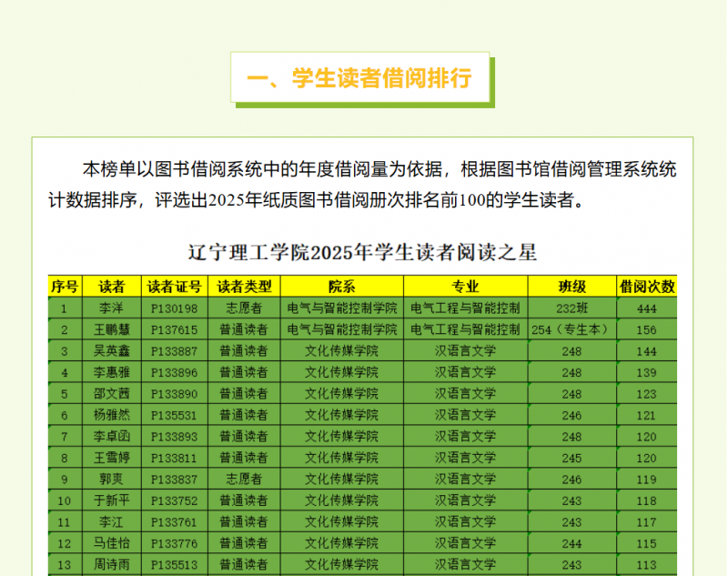Image resolution: width=728 pixels, height=576 pixels.
Task: Click class cell 254（专生本）
Action: (572, 329)
